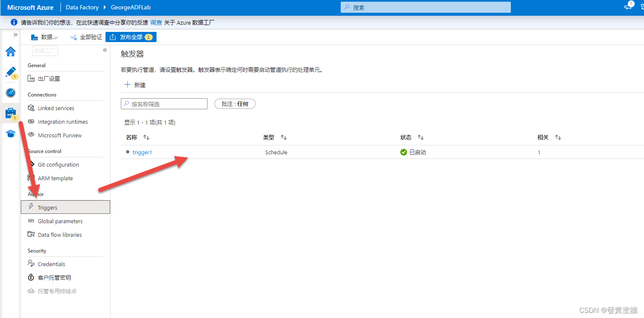
Task: Open the Manage toolbox icon
Action: 11,113
